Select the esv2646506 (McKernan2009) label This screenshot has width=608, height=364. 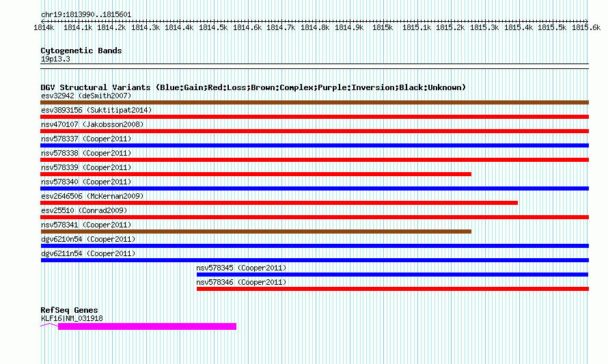[92, 196]
